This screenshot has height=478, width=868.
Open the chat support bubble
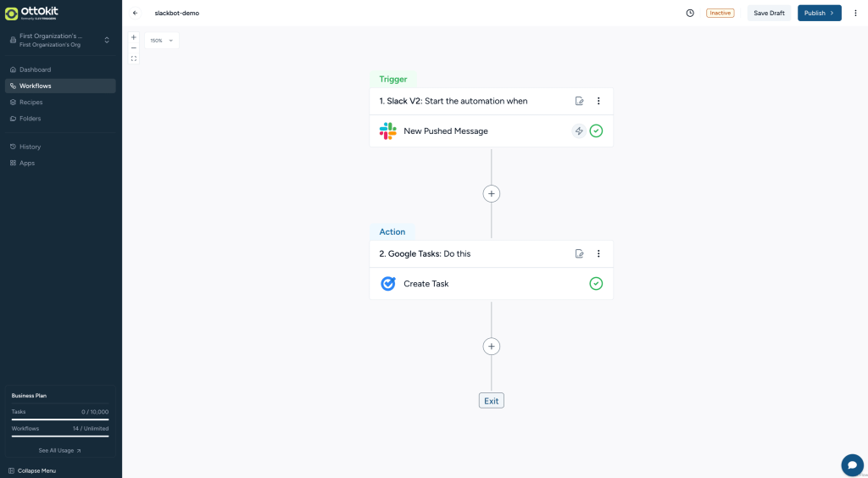click(x=852, y=464)
